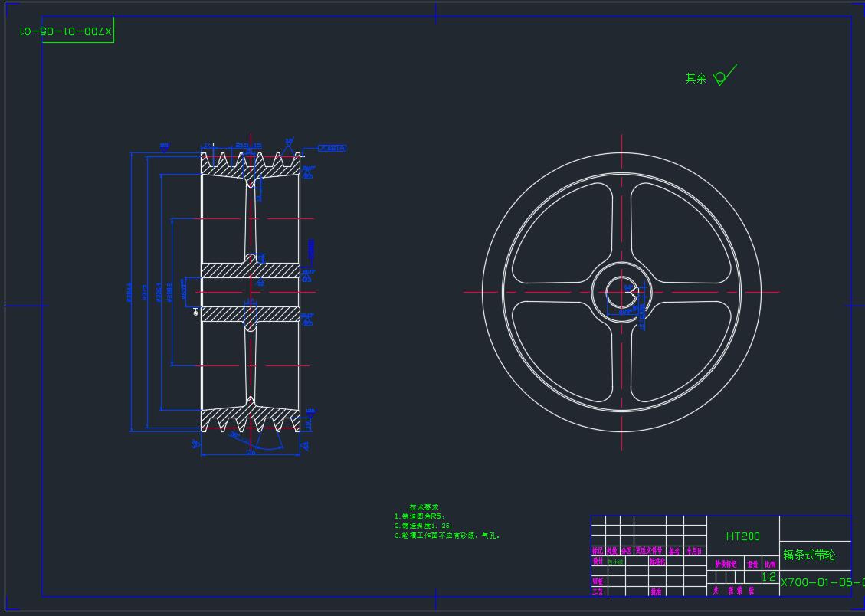
Task: Click the X700-01-05 drawing number in title block
Action: tap(818, 582)
